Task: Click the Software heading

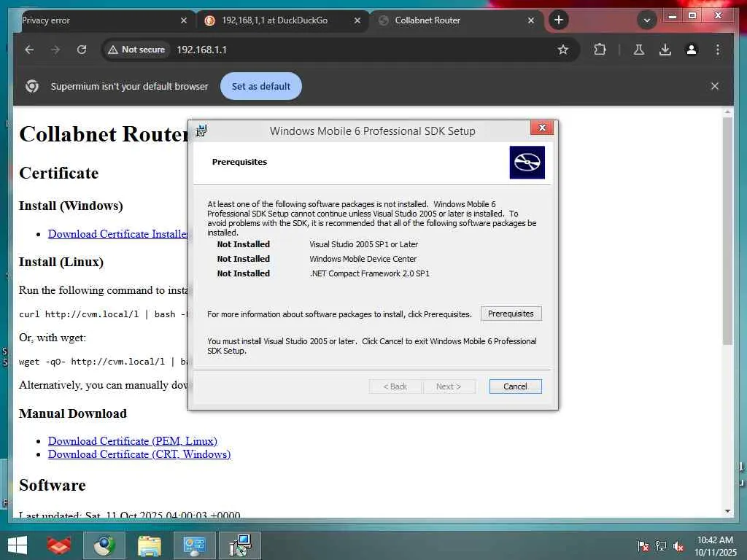Action: point(53,485)
